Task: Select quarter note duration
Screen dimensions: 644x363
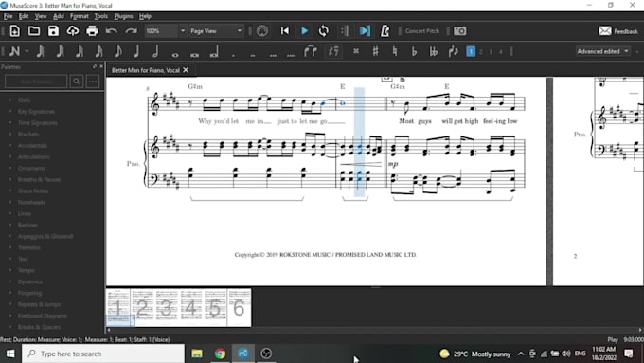Action: 136,51
